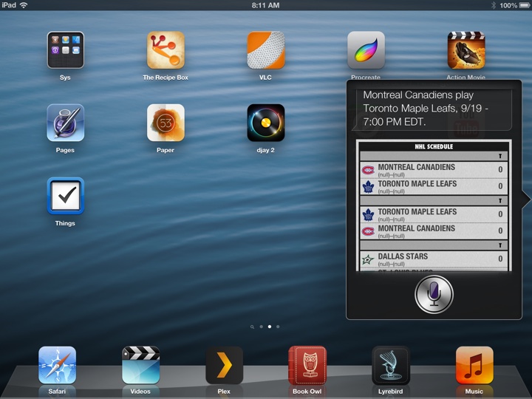Launch Music from the dock
Viewport: 532px width, 399px height.
[x=474, y=365]
